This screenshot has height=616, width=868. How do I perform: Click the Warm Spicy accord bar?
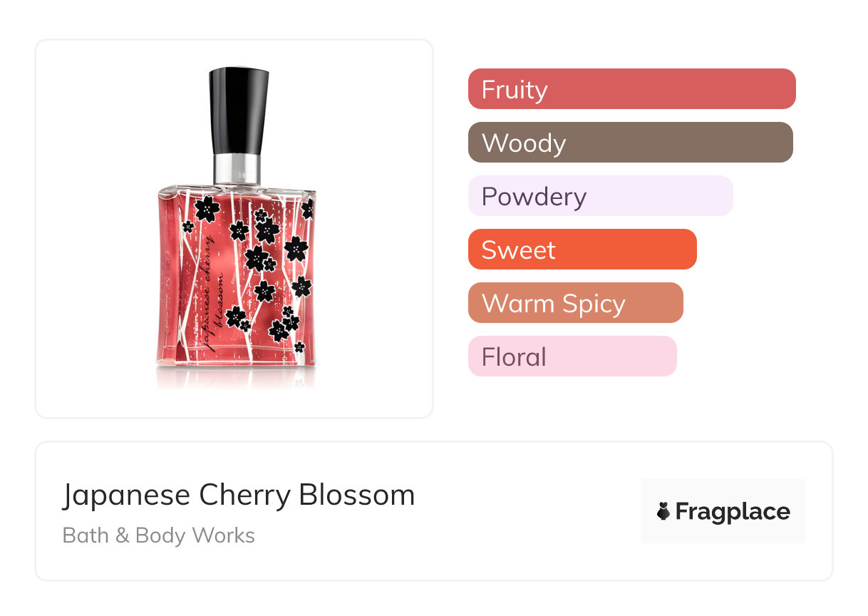(575, 303)
